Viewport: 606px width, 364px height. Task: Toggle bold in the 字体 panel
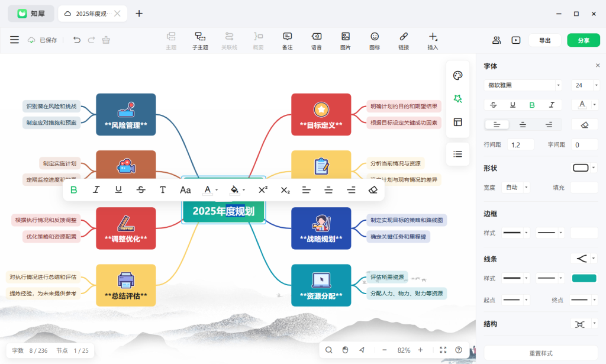coord(532,105)
